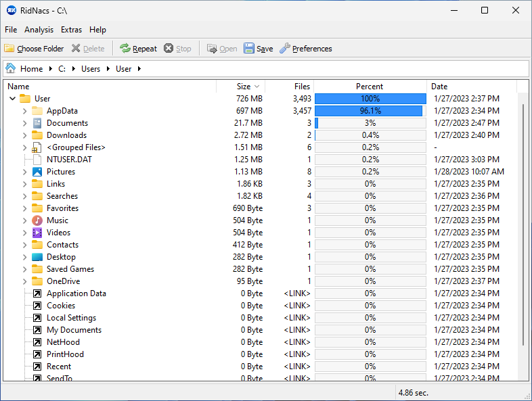Click the 96.1% percent bar for AppData
532x401 pixels.
tap(370, 111)
